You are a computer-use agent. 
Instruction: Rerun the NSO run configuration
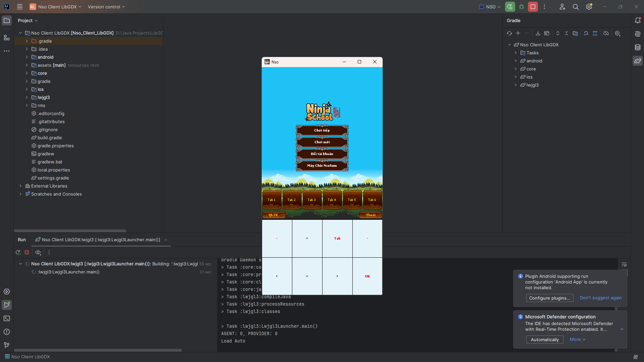(x=510, y=7)
